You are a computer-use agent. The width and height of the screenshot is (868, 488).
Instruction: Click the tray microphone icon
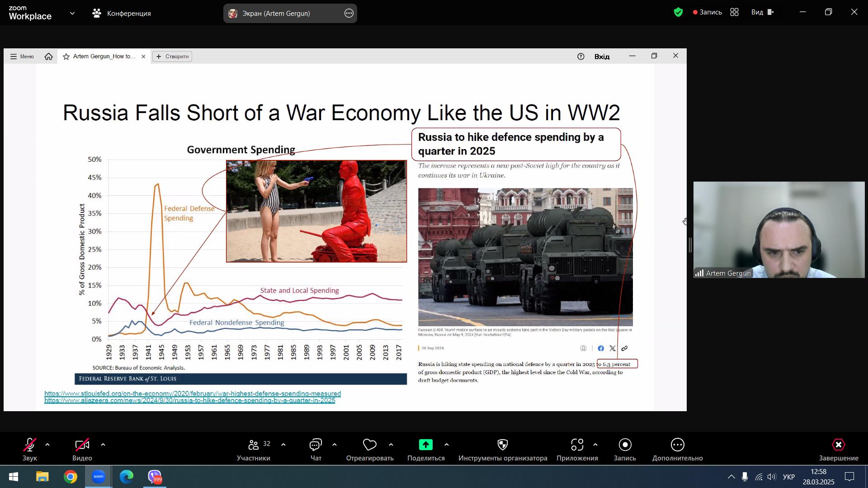(x=745, y=477)
